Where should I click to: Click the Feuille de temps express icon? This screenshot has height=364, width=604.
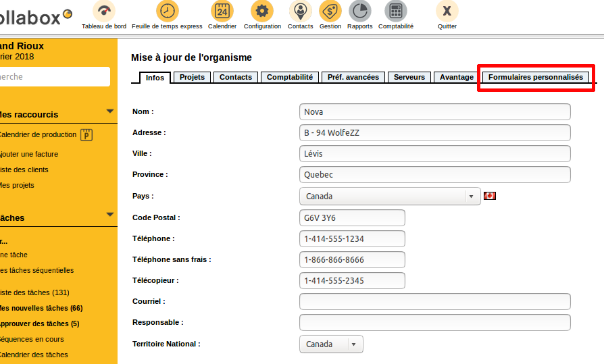[167, 11]
